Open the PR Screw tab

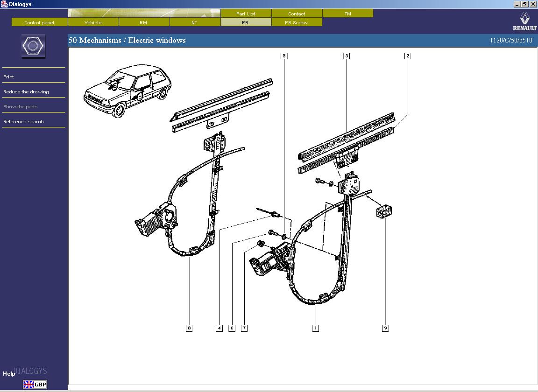click(x=297, y=22)
